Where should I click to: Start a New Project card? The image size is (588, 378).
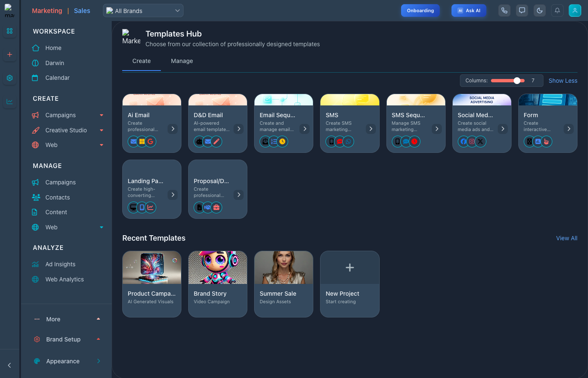[350, 284]
